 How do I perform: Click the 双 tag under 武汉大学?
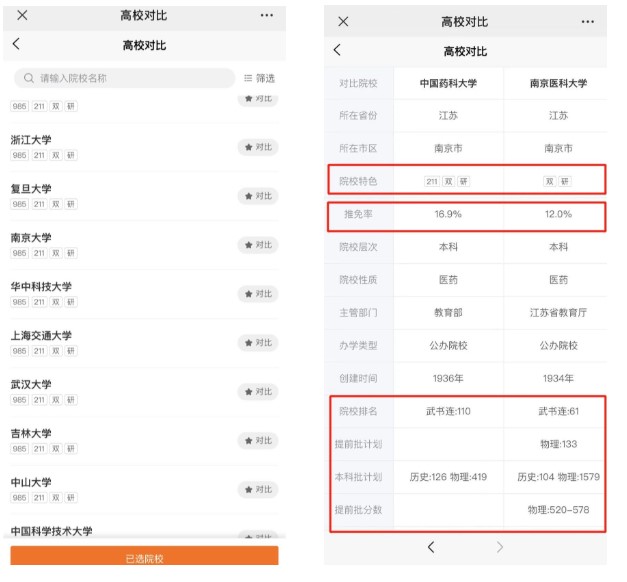tap(56, 400)
